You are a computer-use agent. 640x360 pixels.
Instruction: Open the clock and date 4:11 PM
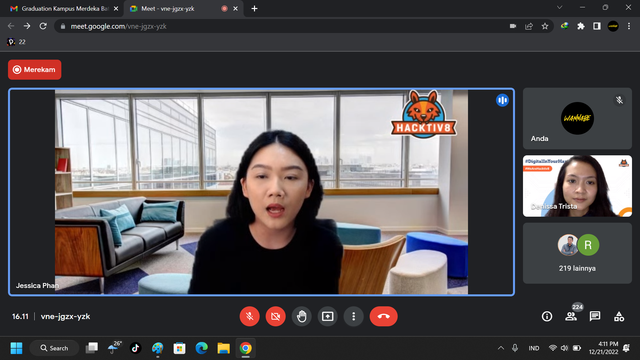click(604, 348)
